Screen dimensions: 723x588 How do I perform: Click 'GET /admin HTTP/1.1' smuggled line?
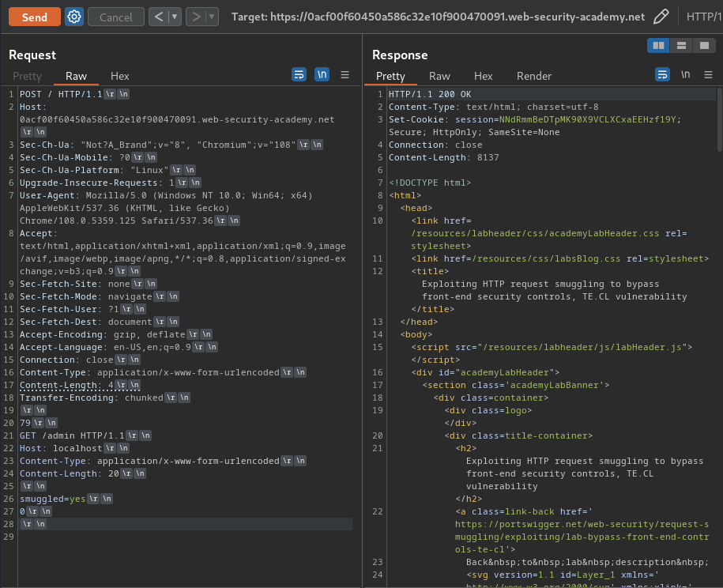point(72,435)
